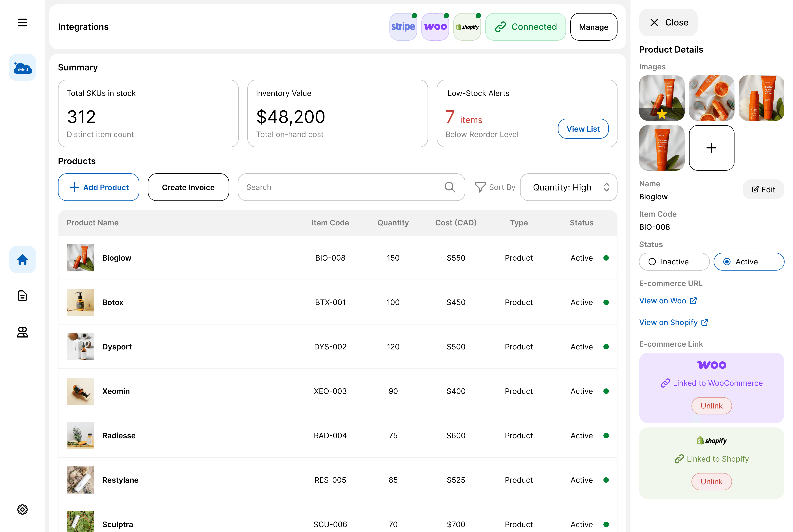Image resolution: width=793 pixels, height=532 pixels.
Task: Open the hamburger menu icon
Action: (22, 22)
